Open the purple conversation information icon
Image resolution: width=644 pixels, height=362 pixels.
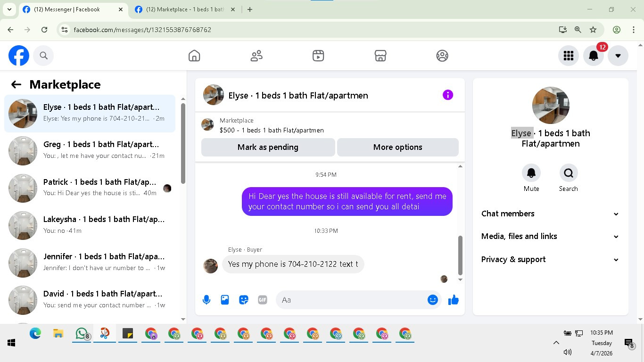(448, 95)
